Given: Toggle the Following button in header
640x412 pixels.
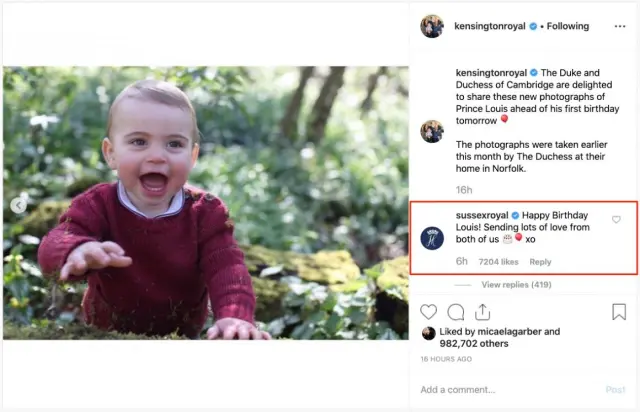Looking at the screenshot, I should click(568, 26).
